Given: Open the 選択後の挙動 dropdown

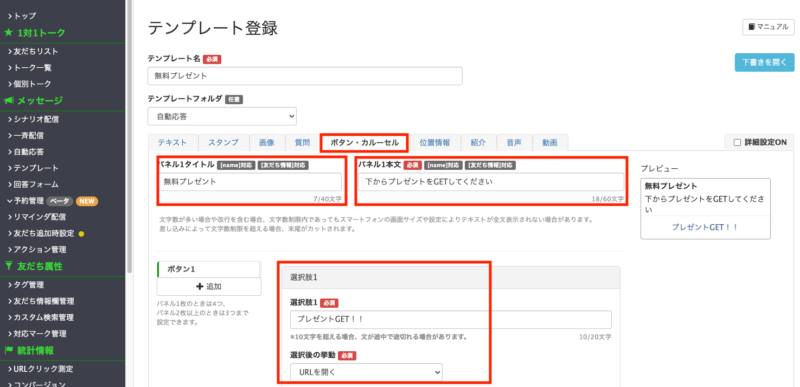Looking at the screenshot, I should (x=366, y=372).
